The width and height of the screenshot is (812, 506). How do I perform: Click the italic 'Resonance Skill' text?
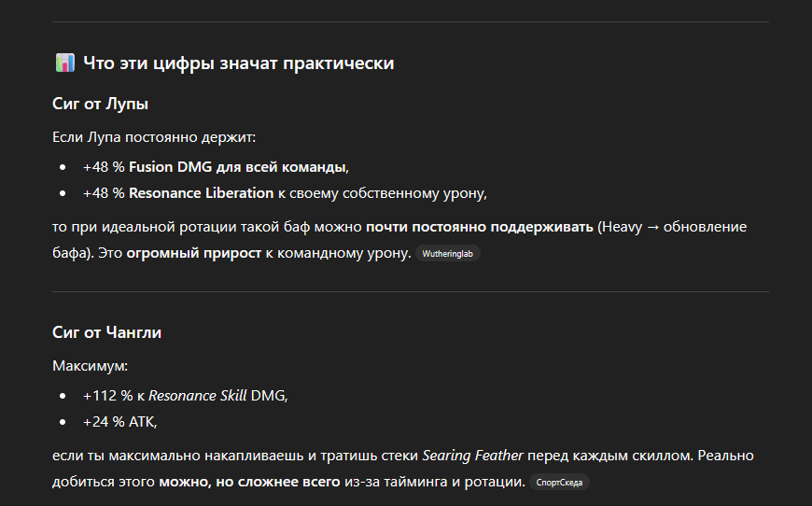(x=198, y=396)
